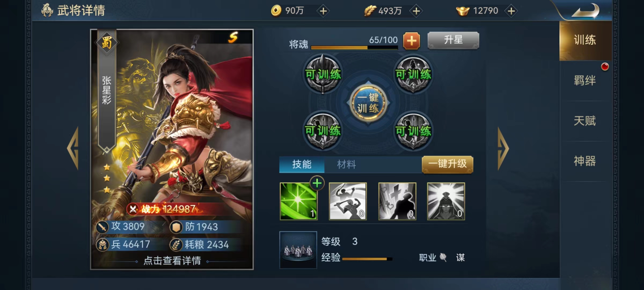Screen dimensions: 644x290
Task: Open the 羁绊 side tab
Action: 585,81
